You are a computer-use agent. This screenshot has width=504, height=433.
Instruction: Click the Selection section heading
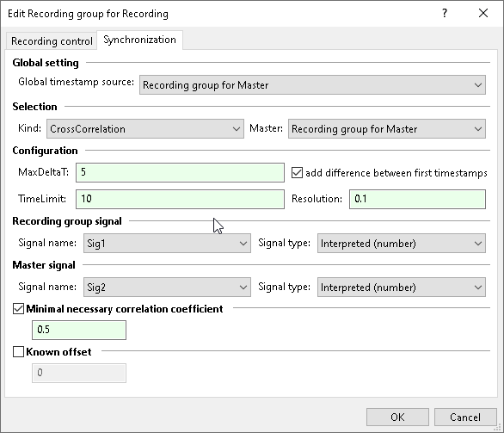34,107
